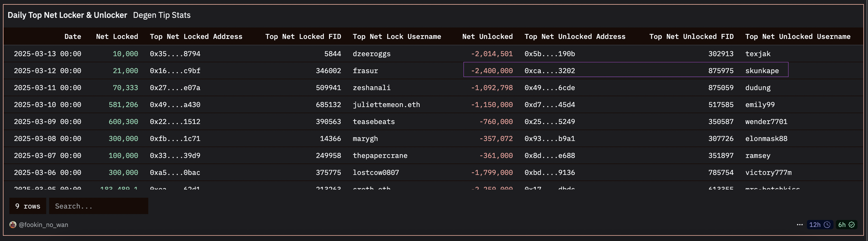
Task: Click the 12h refresh schedule clock badge
Action: (819, 225)
